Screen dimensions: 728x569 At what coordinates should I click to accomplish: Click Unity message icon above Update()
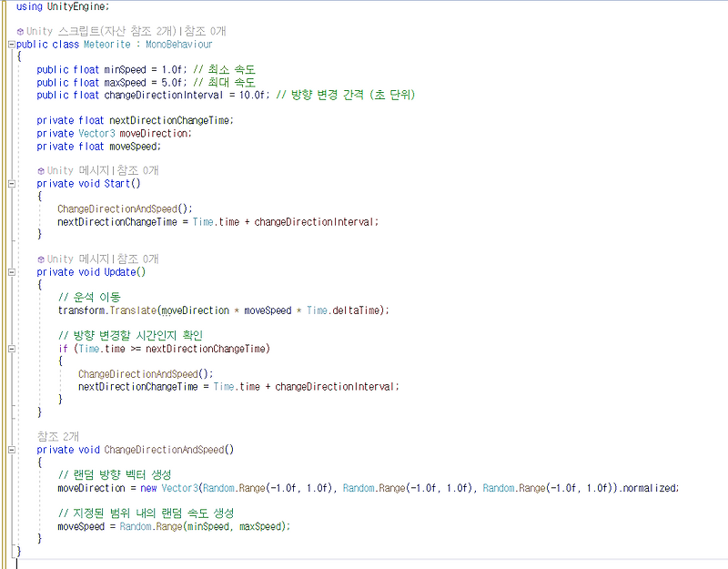(x=41, y=259)
